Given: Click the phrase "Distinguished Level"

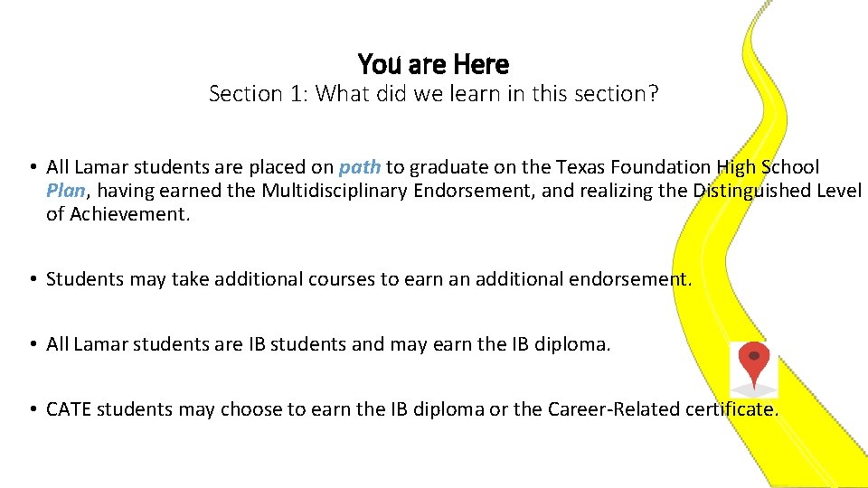Looking at the screenshot, I should click(777, 191).
